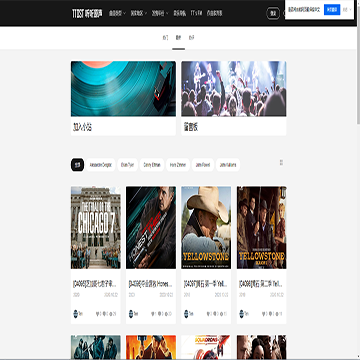Click the blue button in the translate popup
The height and width of the screenshot is (360, 360).
(x=332, y=10)
